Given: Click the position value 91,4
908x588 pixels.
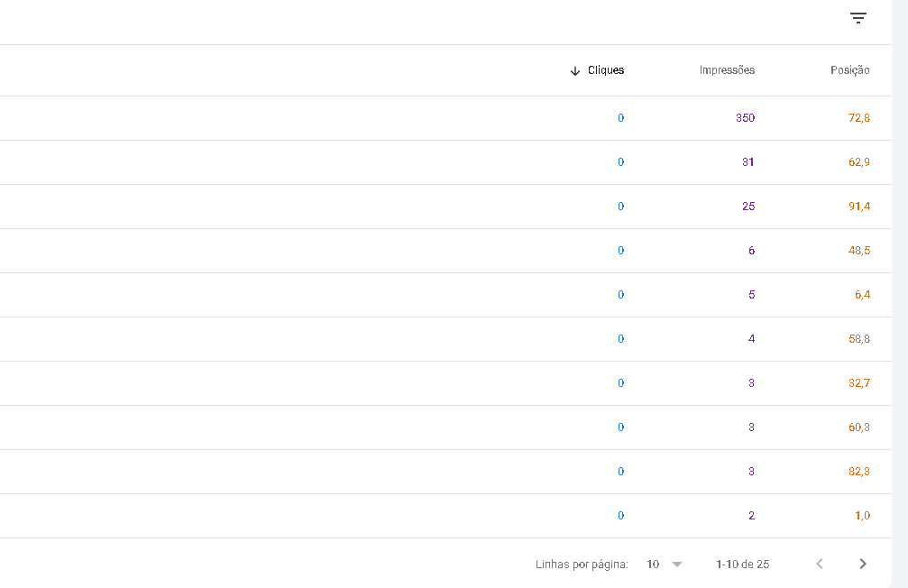Looking at the screenshot, I should click(859, 206).
